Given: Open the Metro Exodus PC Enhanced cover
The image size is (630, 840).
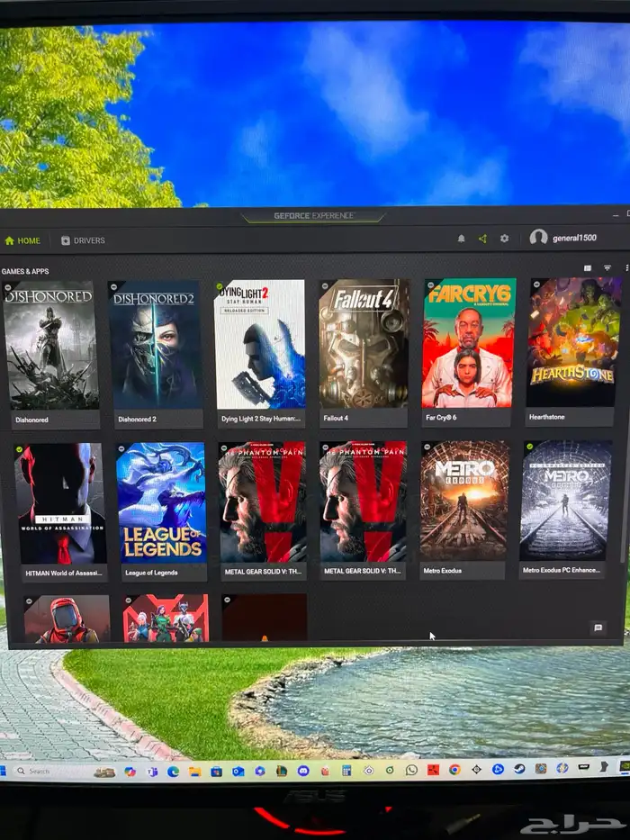Looking at the screenshot, I should (x=566, y=500).
